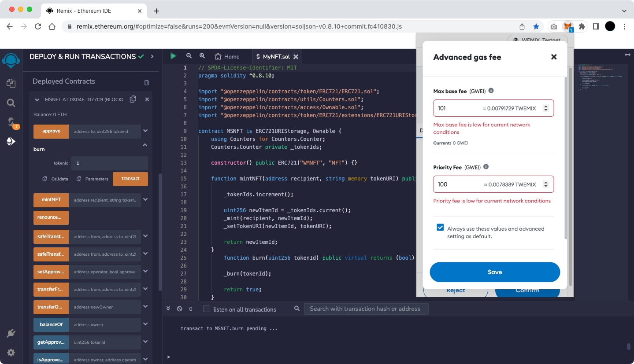Open the File Explorer sidebar icon

tap(11, 83)
